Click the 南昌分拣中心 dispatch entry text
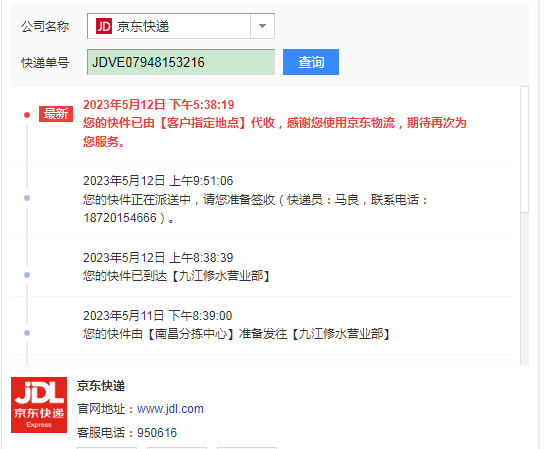The width and height of the screenshot is (551, 449). click(236, 333)
